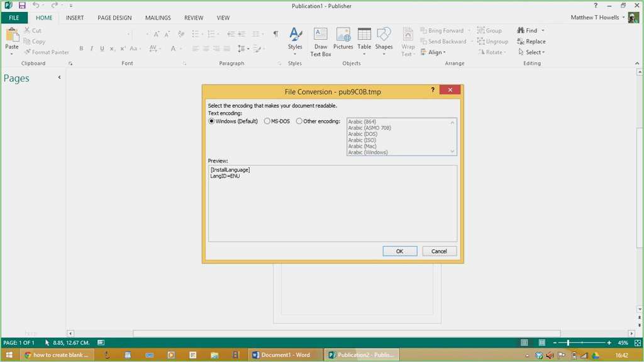Open the Shapes gallery icon
The image size is (644, 362).
[x=384, y=35]
